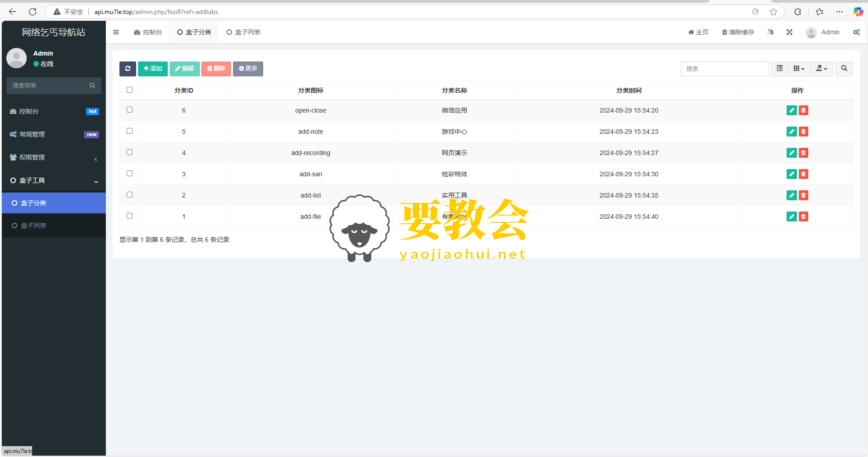
Task: Focus the table 搜索 input field
Action: tap(724, 69)
